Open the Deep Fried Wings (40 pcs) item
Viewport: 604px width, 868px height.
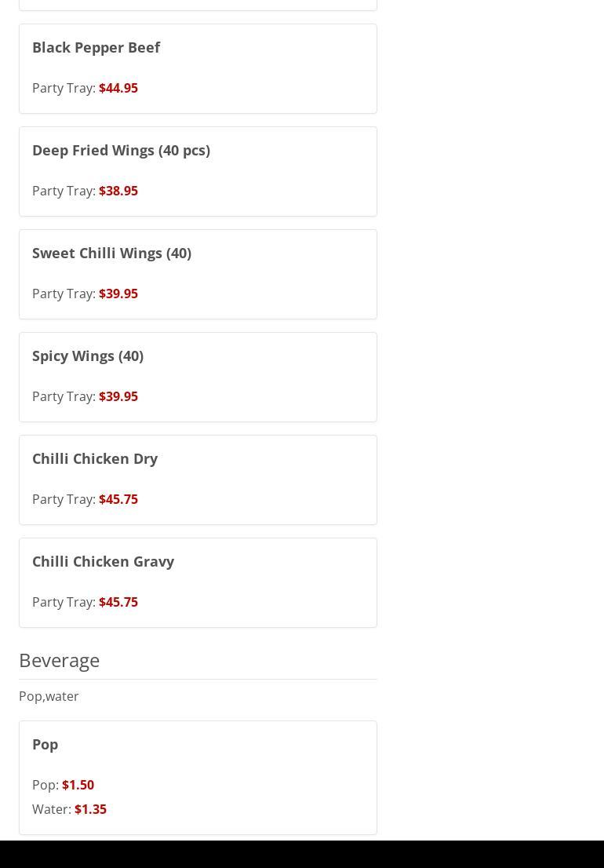coord(121,150)
